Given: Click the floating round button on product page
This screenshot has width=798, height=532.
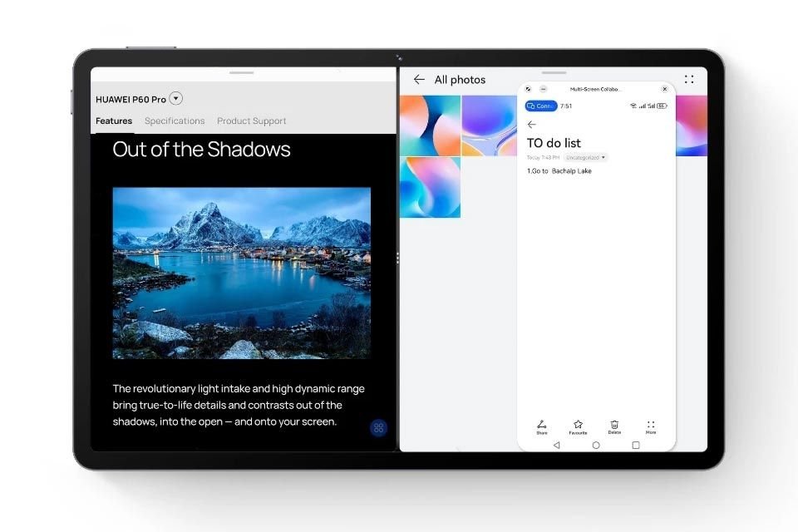Looking at the screenshot, I should (378, 428).
